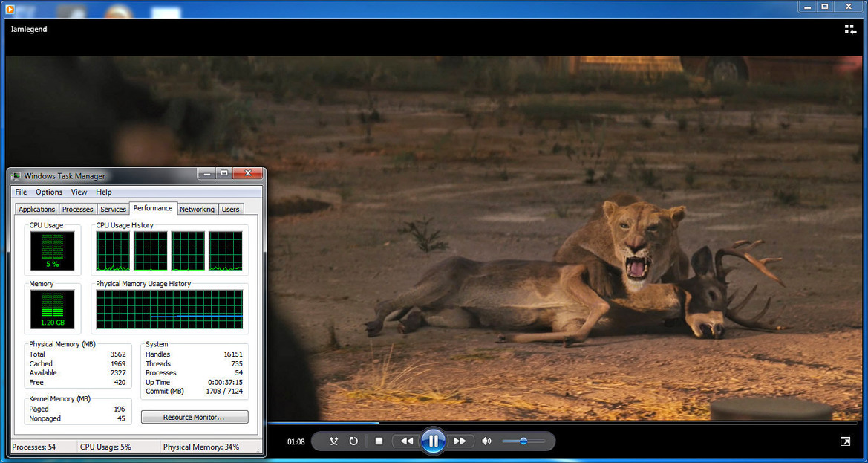Switch to the Applications tab

click(37, 210)
